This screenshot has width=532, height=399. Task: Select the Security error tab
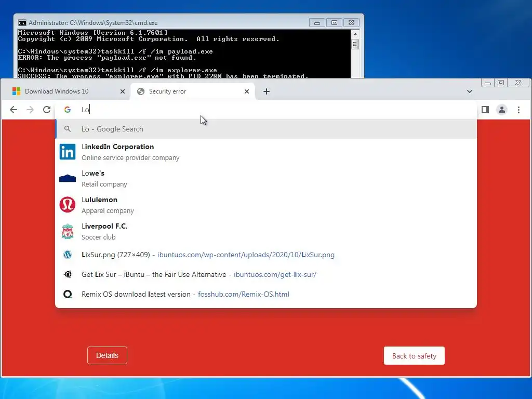pos(192,91)
